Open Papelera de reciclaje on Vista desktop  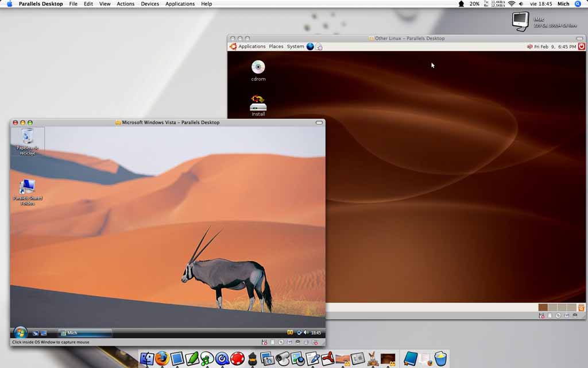point(28,141)
